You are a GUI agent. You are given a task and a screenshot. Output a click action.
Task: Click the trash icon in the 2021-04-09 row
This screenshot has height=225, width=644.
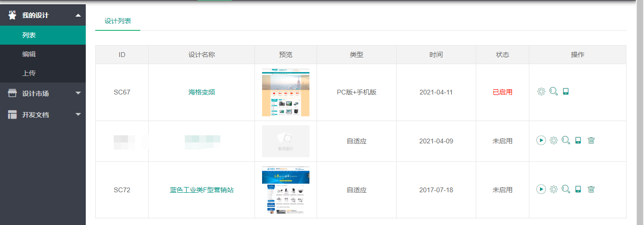(x=591, y=141)
